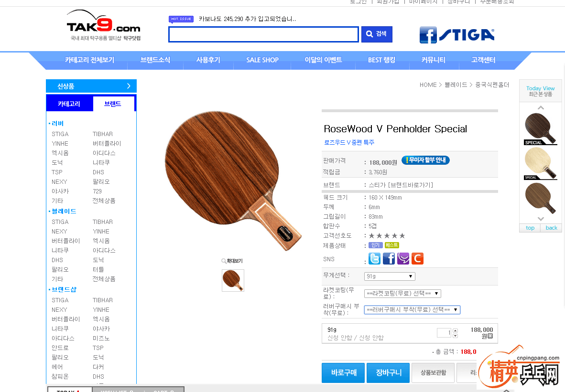Click the 베스트 product status badge

tap(391, 245)
